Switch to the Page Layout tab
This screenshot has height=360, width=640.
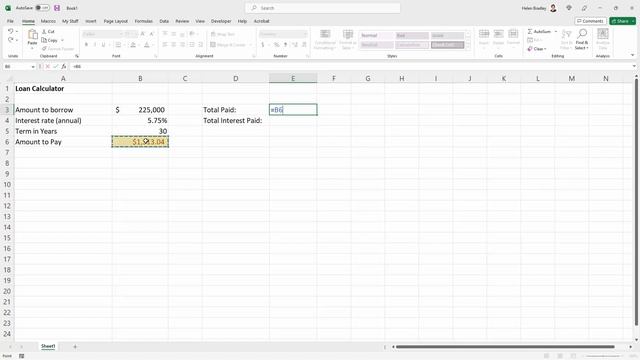tap(116, 21)
